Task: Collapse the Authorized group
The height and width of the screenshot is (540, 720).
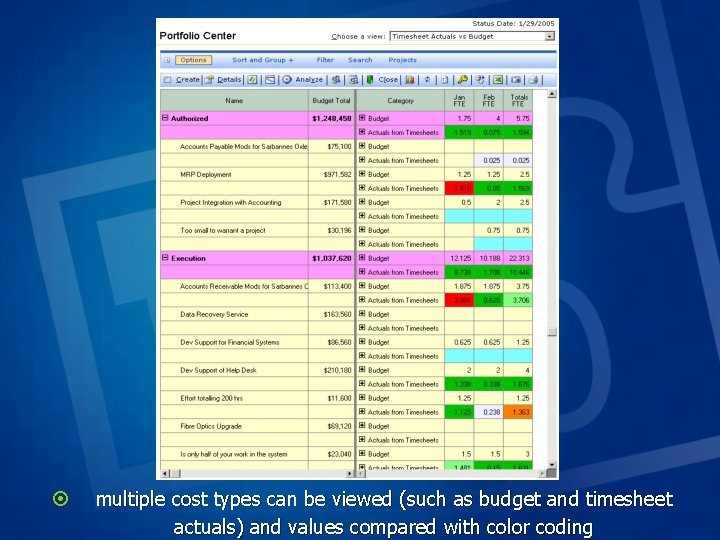Action: pyautogui.click(x=165, y=118)
